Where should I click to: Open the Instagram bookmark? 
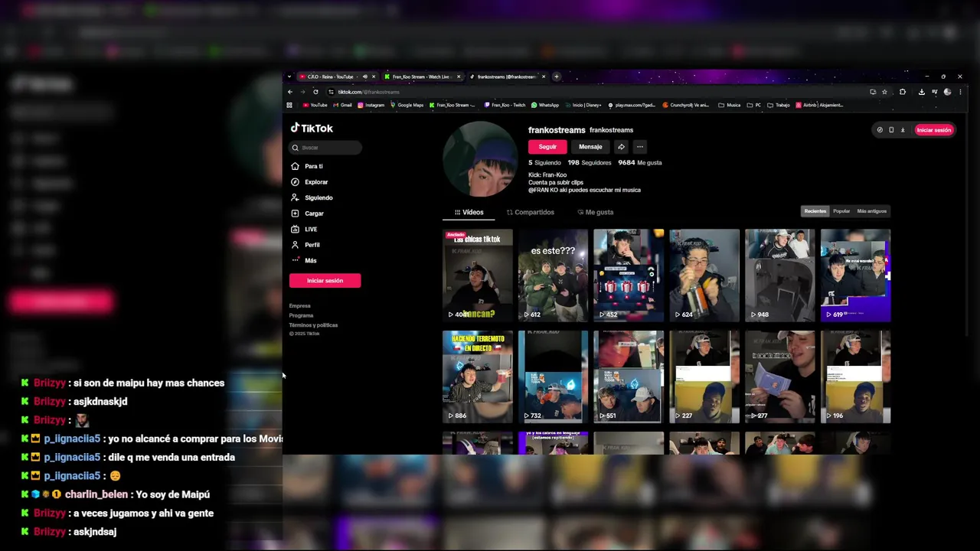click(x=371, y=105)
